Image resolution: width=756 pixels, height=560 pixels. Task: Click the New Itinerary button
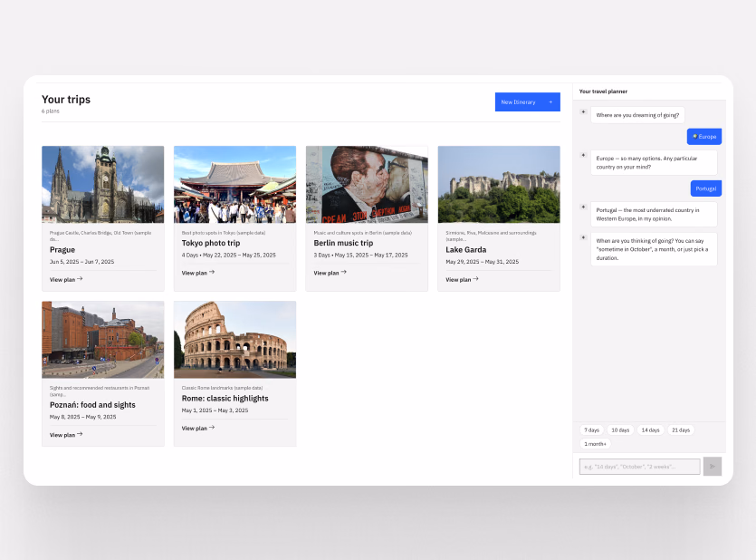(x=528, y=101)
